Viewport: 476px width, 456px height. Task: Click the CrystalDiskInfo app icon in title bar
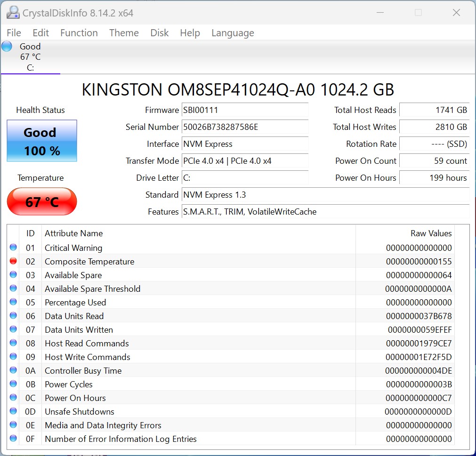[13, 13]
